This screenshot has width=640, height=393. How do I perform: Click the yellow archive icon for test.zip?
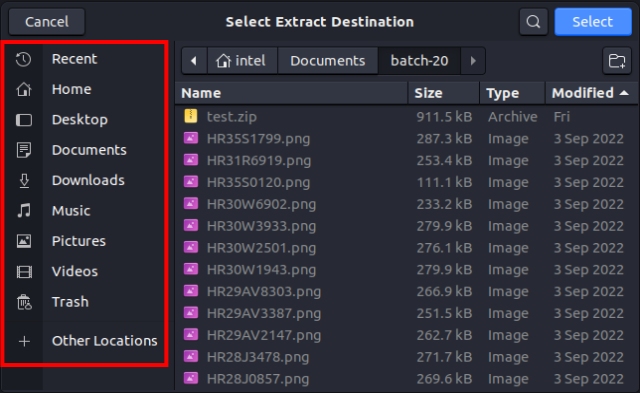click(191, 116)
